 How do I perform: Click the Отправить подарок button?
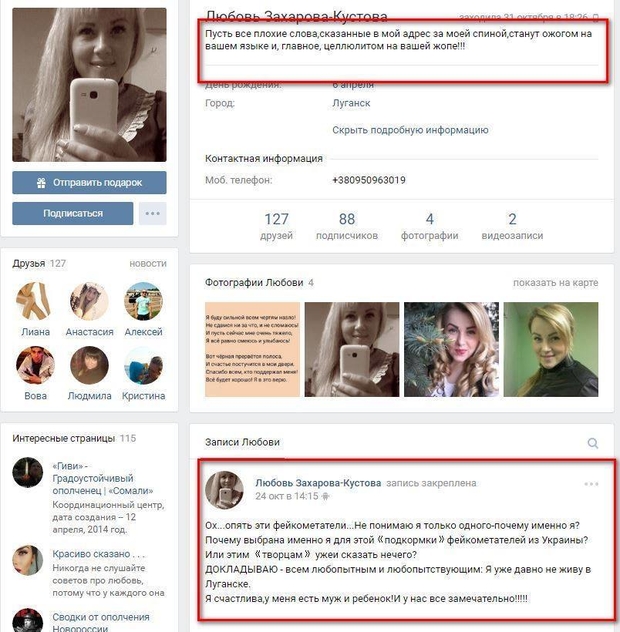pos(89,183)
